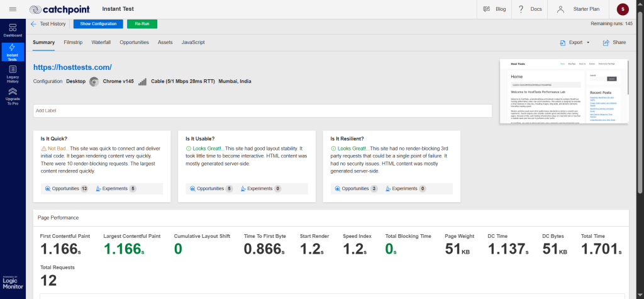Viewport: 644px width, 299px height.
Task: Open Legacy History in sidebar
Action: click(13, 74)
